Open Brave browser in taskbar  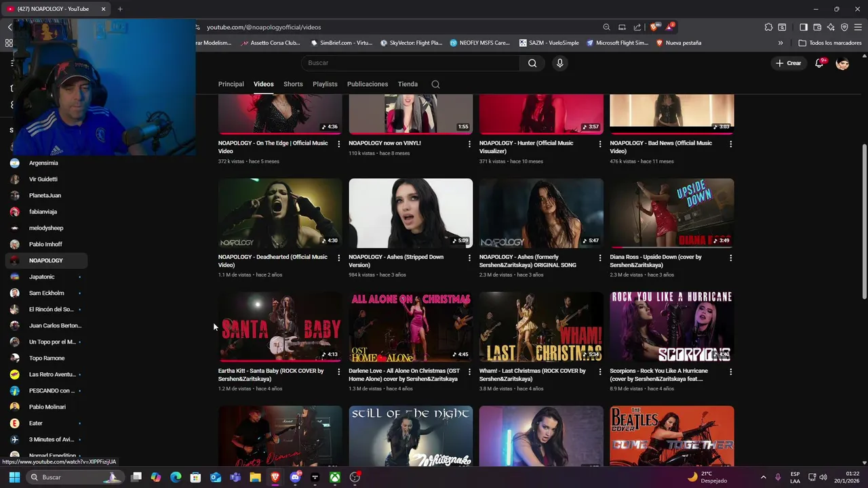click(275, 477)
